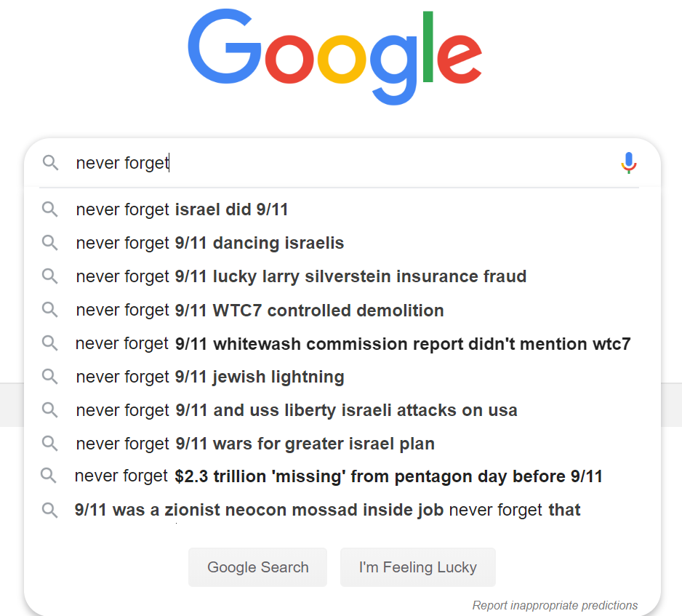Select the whitewash commission report suggestion
Image resolution: width=682 pixels, height=616 pixels.
pyautogui.click(x=353, y=343)
